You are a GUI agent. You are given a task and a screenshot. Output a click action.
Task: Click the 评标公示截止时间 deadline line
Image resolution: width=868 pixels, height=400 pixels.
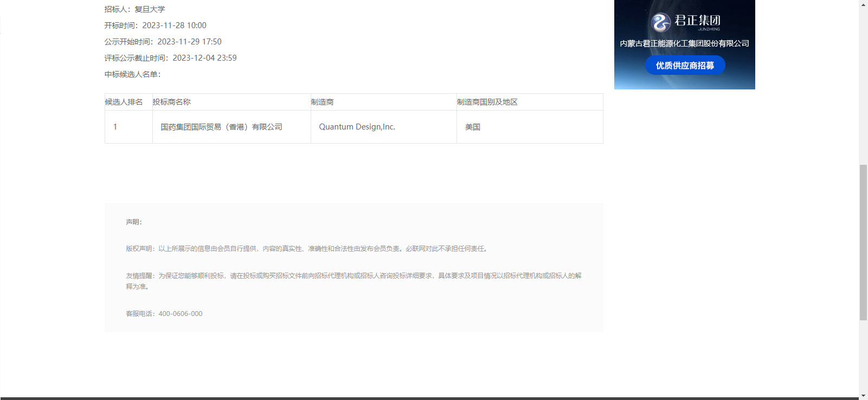point(171,58)
